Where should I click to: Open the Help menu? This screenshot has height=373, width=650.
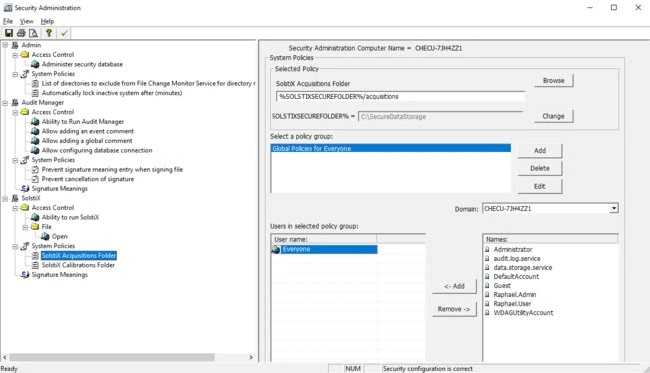pos(47,21)
